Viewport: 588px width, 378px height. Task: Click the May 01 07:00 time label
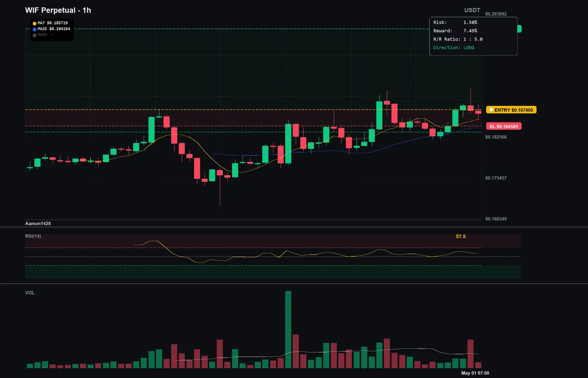pos(475,373)
